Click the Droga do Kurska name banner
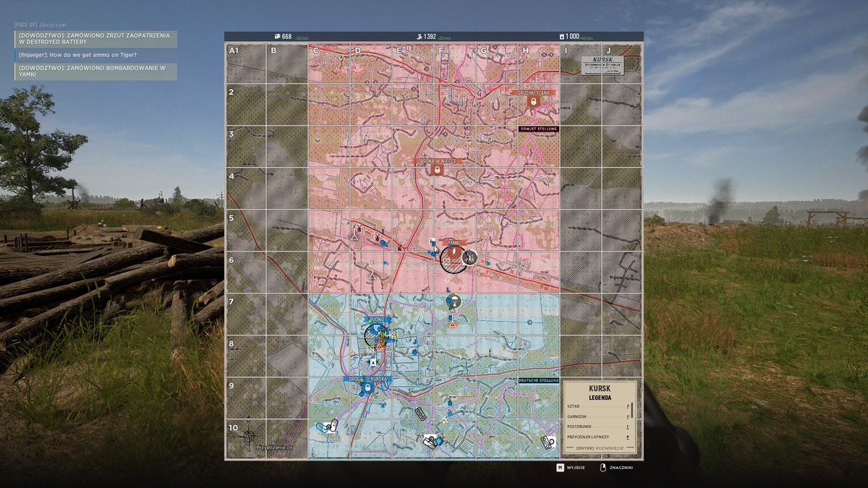 tap(367, 379)
